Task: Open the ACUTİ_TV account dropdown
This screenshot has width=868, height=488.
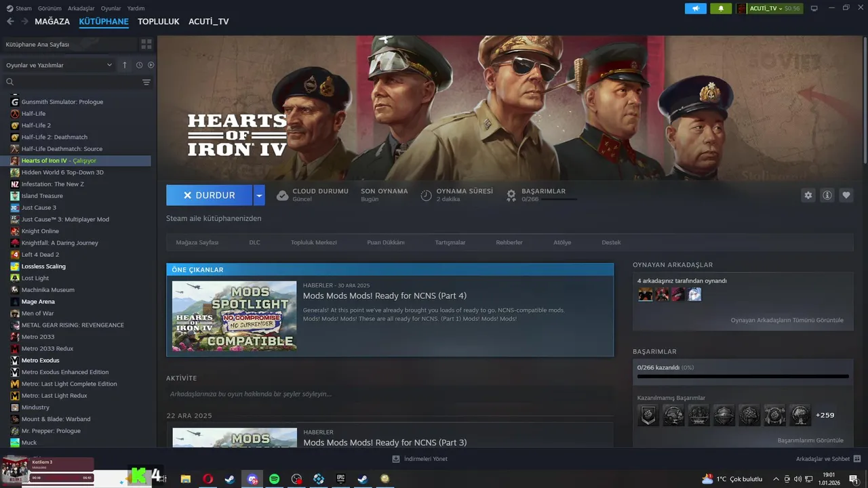Action: click(x=769, y=8)
